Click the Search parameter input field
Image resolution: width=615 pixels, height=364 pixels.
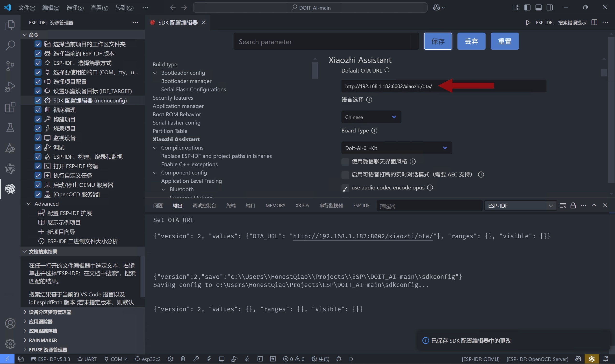pos(326,42)
